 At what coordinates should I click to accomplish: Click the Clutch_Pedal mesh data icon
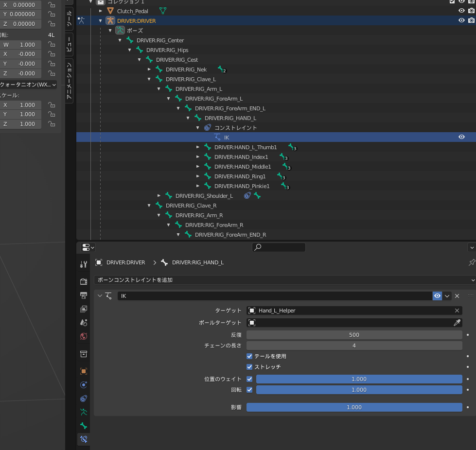tap(163, 11)
